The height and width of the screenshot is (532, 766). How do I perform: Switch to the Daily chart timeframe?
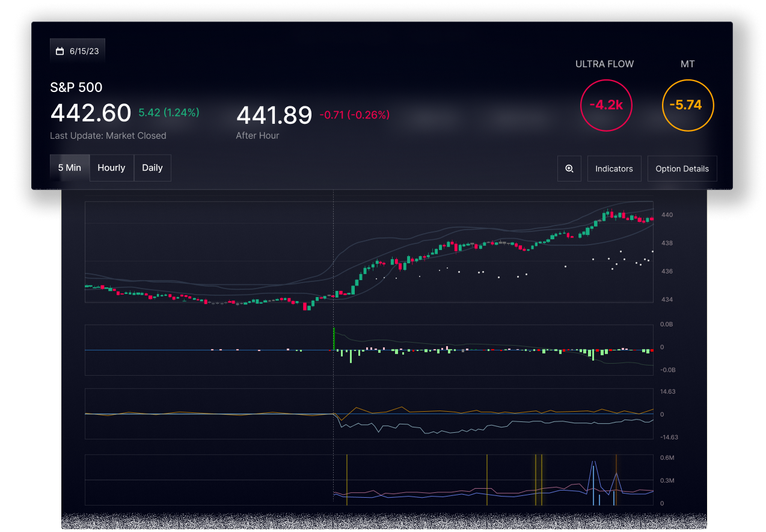(152, 168)
